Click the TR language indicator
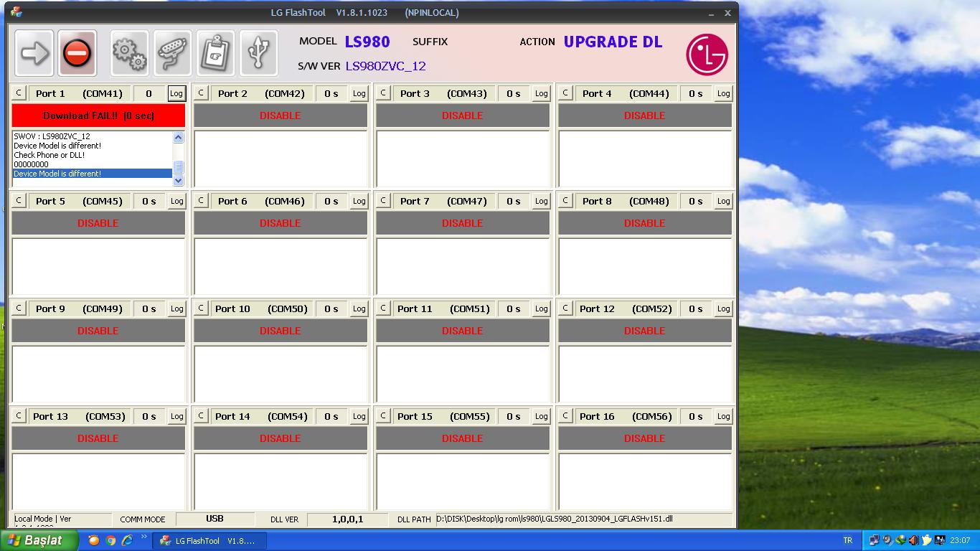 tap(848, 541)
